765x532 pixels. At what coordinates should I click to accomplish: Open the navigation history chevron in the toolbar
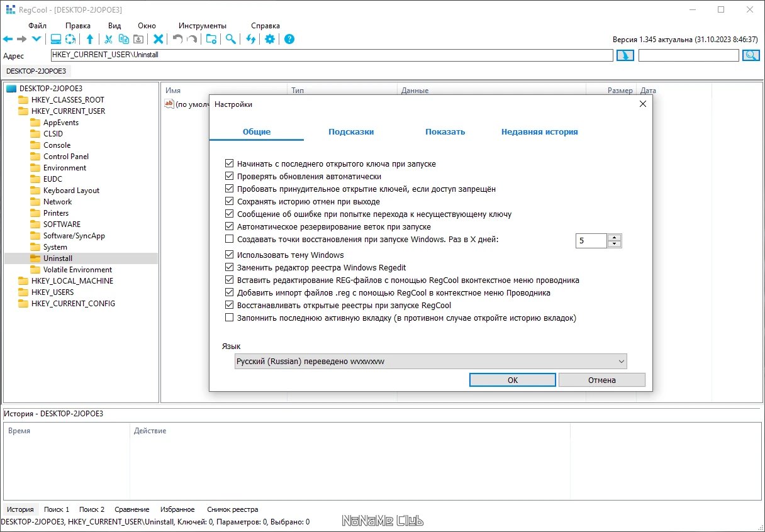click(36, 39)
